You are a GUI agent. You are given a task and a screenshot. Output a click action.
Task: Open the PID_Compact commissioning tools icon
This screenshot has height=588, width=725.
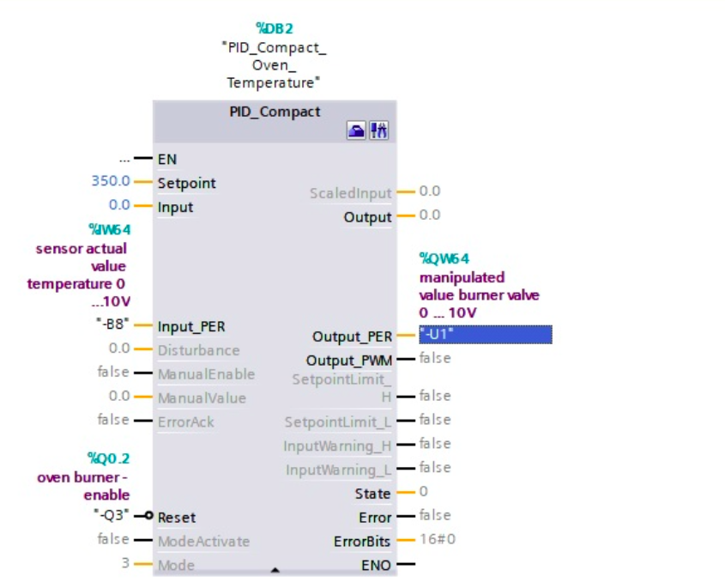[x=378, y=131]
